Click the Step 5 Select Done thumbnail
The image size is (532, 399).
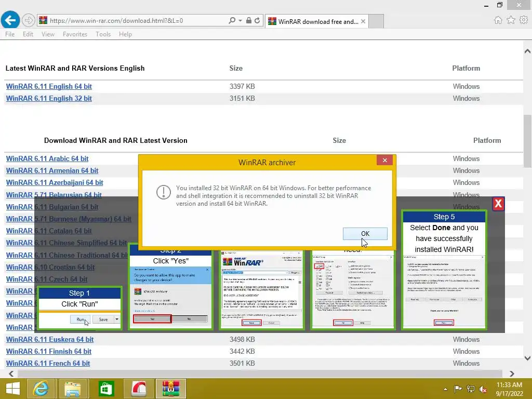click(444, 270)
